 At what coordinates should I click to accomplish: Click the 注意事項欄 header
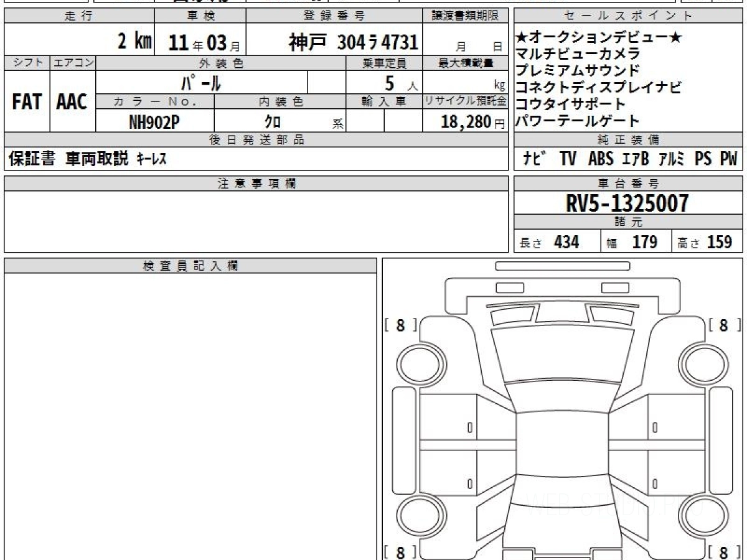click(256, 184)
